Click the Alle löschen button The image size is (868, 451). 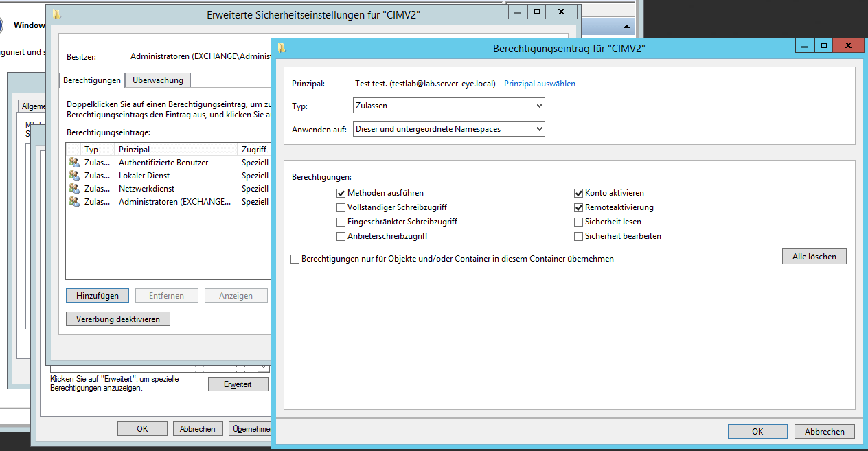coord(814,256)
